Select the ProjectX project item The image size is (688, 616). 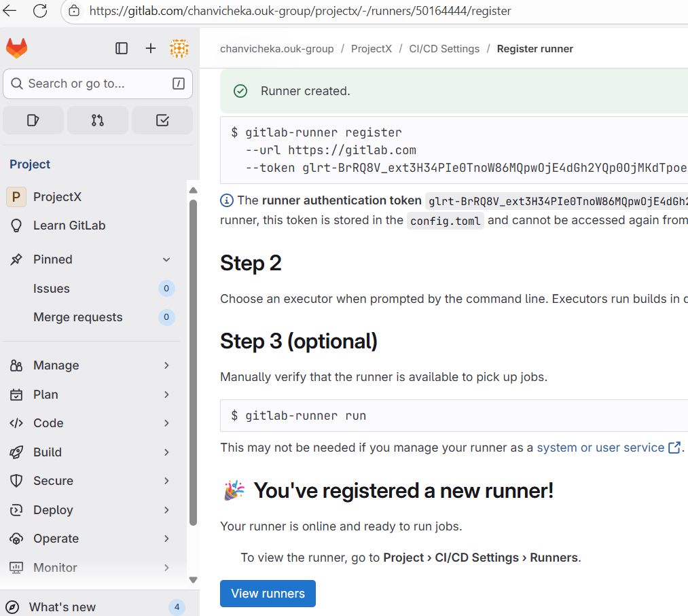57,197
